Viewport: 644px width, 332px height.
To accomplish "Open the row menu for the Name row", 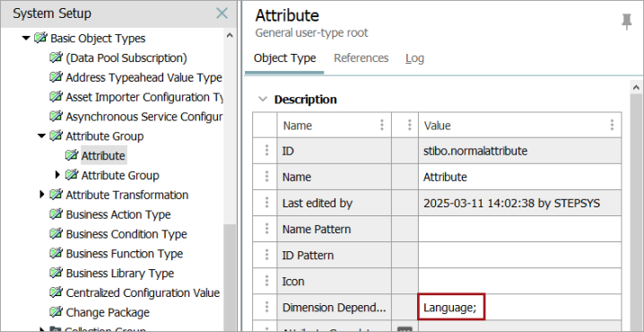I will (267, 177).
